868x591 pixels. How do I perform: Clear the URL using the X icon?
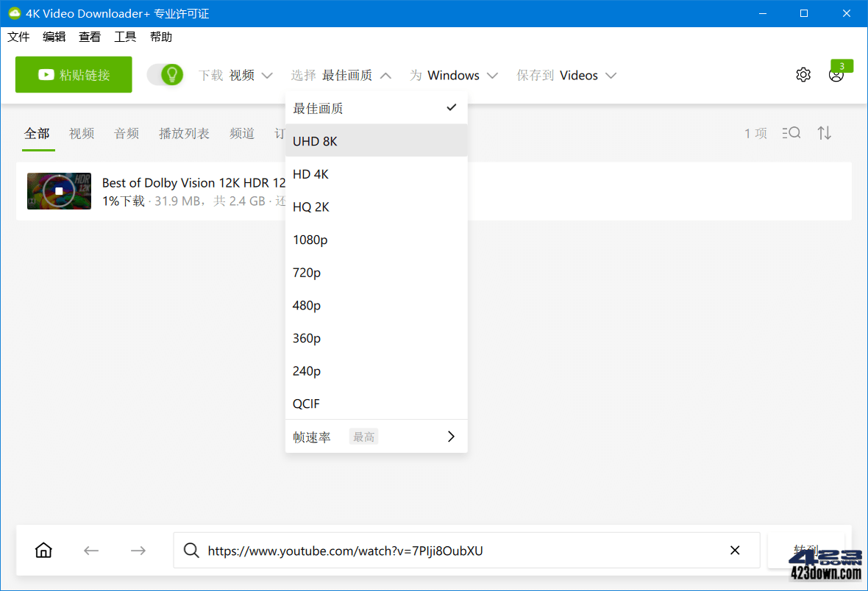coord(734,550)
